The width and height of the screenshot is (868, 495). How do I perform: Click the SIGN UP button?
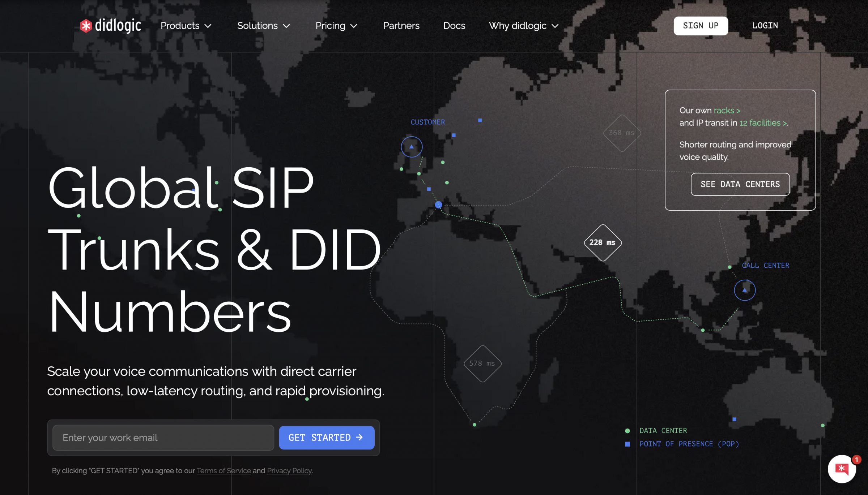pyautogui.click(x=701, y=26)
